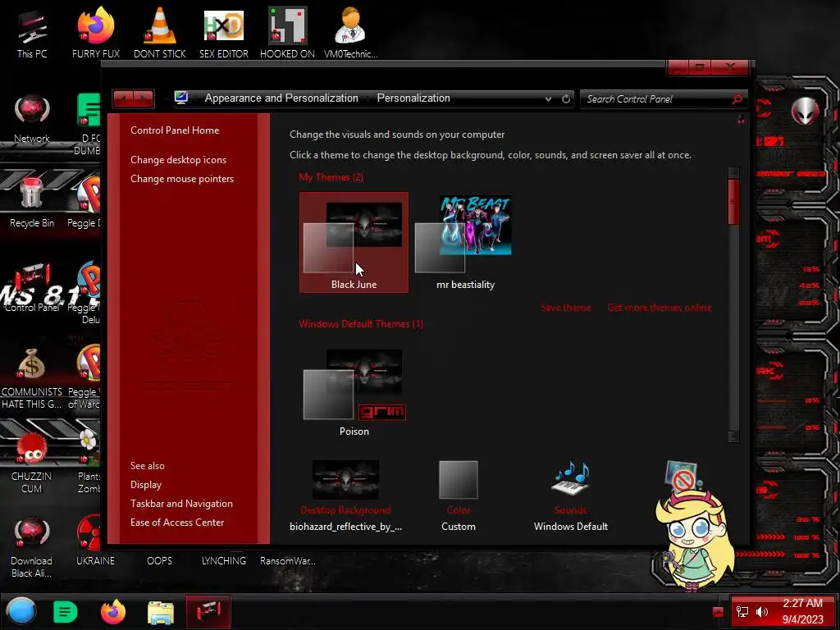Click the Screen Saver icon
The width and height of the screenshot is (840, 630).
click(682, 477)
